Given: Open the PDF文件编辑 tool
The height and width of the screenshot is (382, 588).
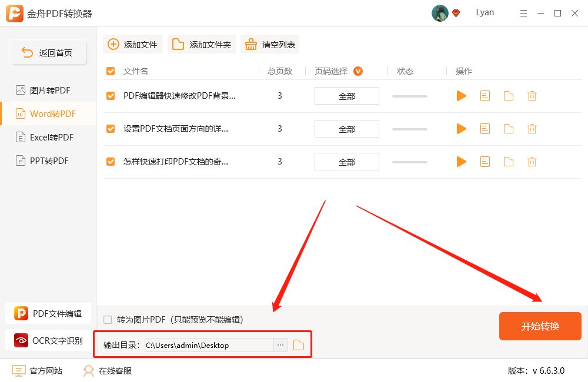Looking at the screenshot, I should (x=48, y=313).
